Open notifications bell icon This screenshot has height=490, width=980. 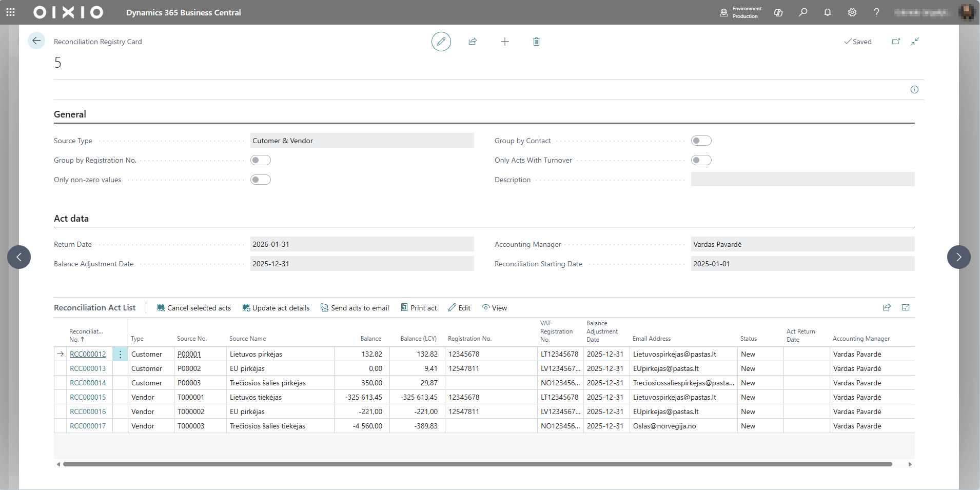click(x=827, y=12)
